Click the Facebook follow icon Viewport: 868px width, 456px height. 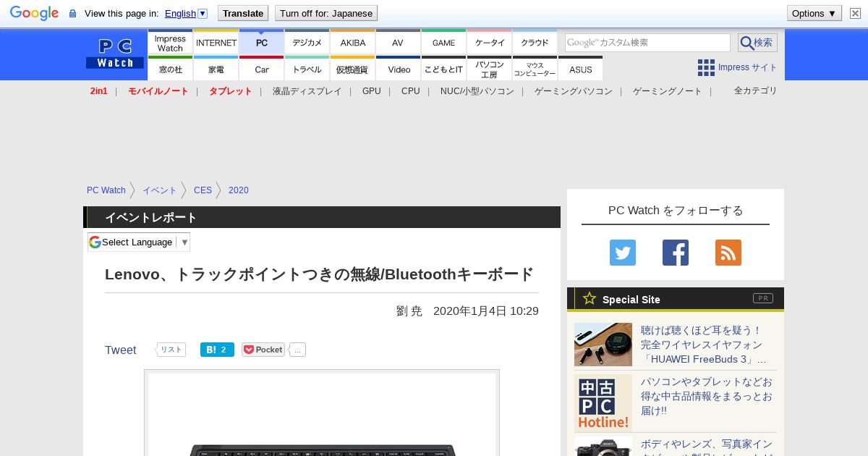[676, 253]
